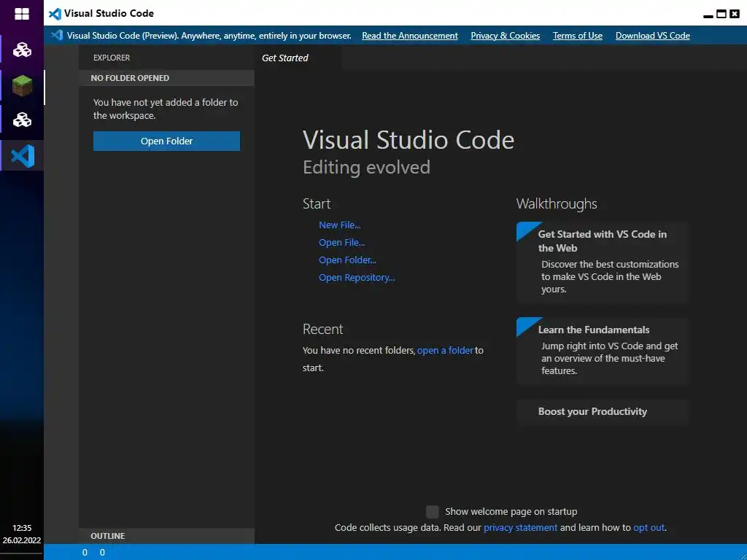
Task: Click the VS Code icon in the window title bar
Action: coord(55,13)
